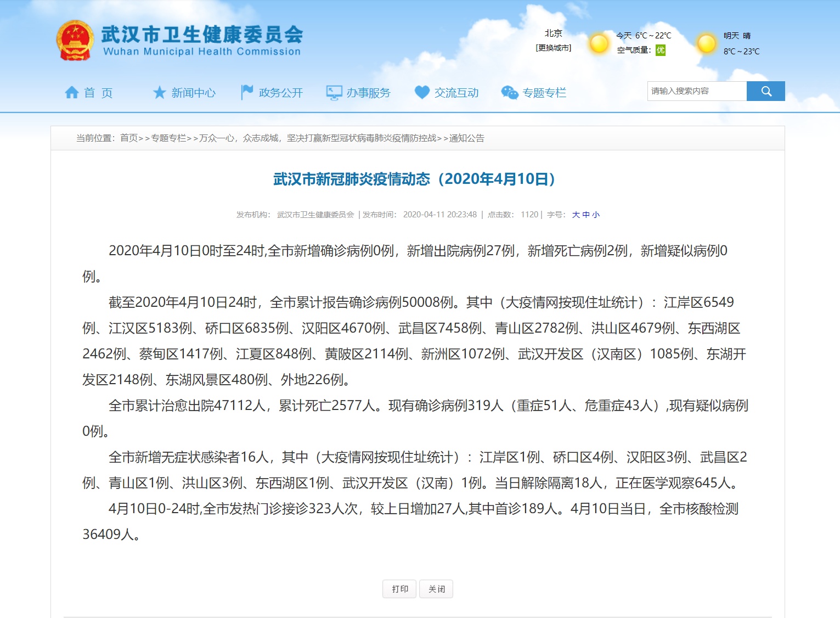Set font size to 大
The image size is (840, 618).
tap(576, 215)
